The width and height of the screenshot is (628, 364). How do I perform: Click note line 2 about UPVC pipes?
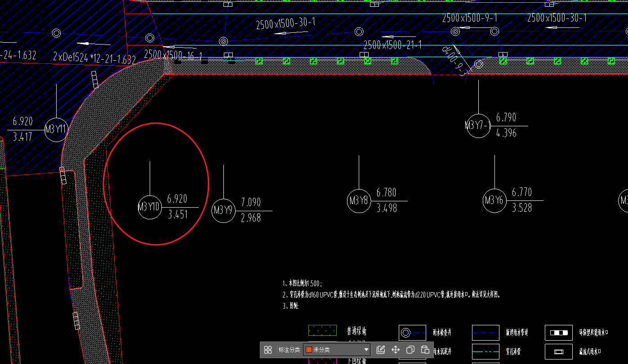392,295
